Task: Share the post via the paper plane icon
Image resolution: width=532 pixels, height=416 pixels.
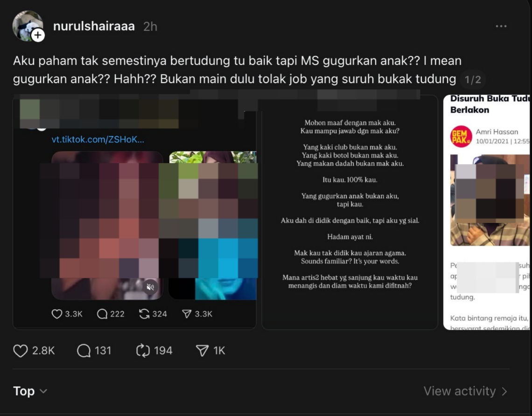Action: [x=202, y=351]
